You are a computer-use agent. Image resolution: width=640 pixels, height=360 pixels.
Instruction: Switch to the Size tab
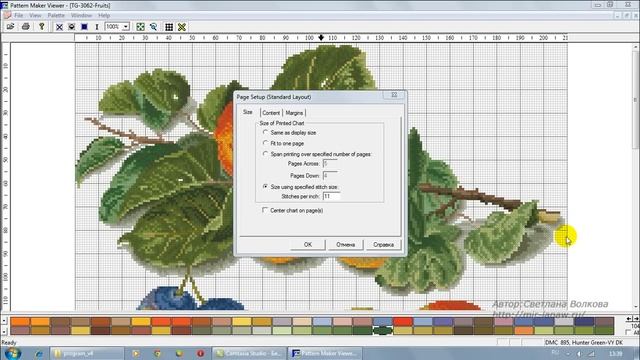(x=248, y=112)
